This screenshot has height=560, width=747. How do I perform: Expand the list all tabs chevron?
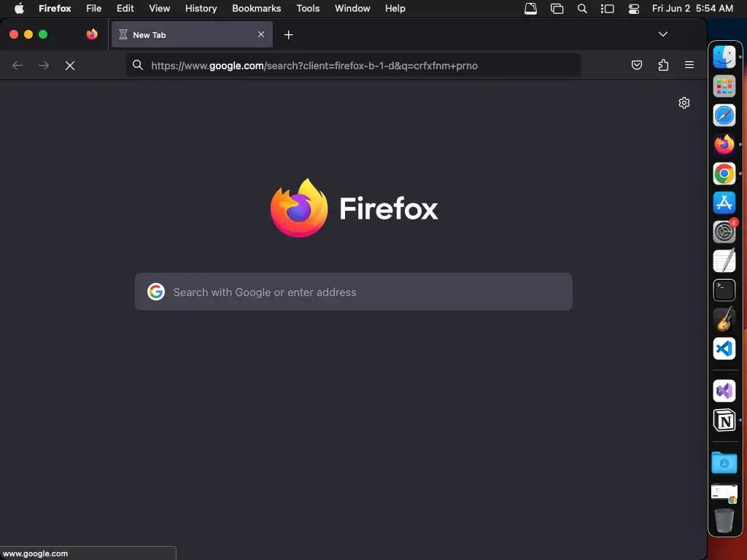click(x=662, y=34)
